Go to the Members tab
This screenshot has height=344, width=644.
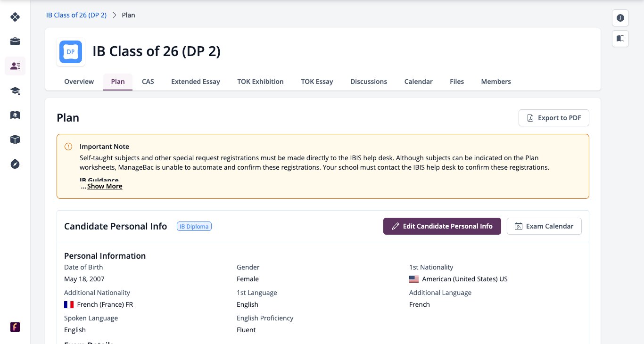tap(496, 82)
